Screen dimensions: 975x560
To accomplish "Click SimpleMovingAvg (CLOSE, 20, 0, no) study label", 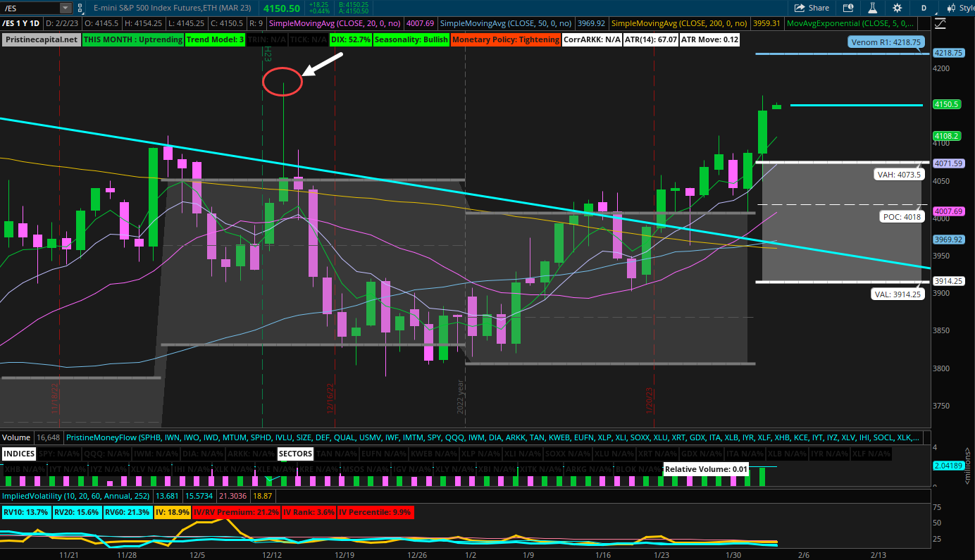I will pos(335,23).
